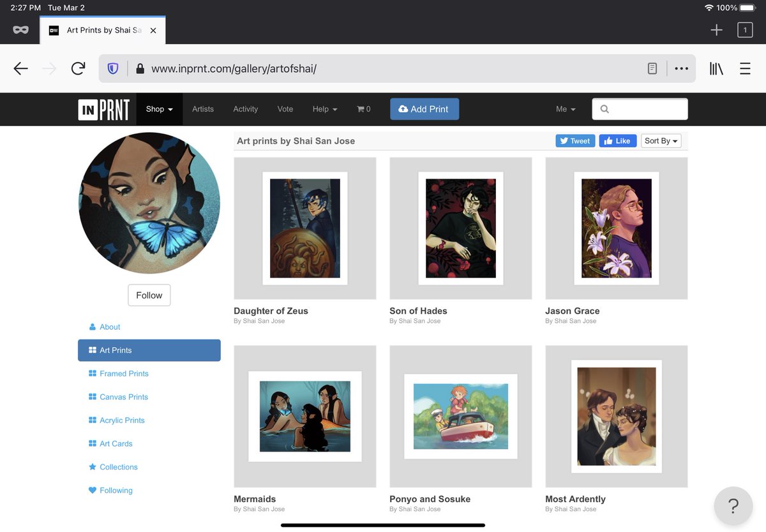Reload the page with refresh icon

(78, 68)
